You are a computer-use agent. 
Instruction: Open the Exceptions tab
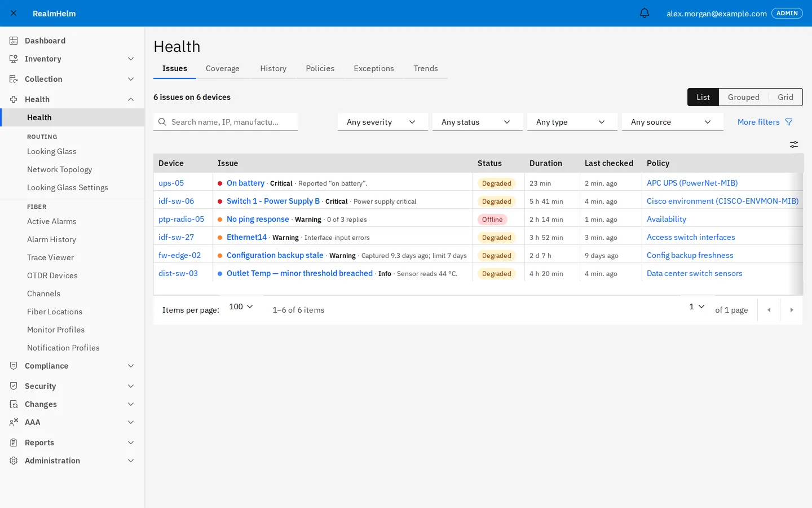pyautogui.click(x=373, y=68)
